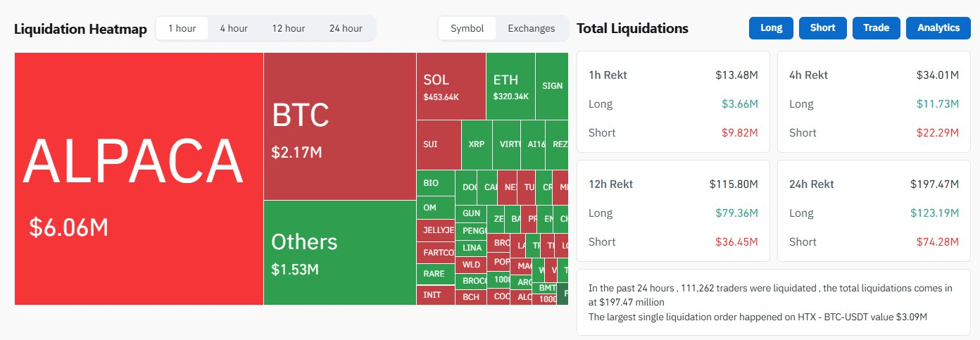Screen dimensions: 980x340
Task: Select the 1 hour timeframe tab
Action: coord(182,28)
